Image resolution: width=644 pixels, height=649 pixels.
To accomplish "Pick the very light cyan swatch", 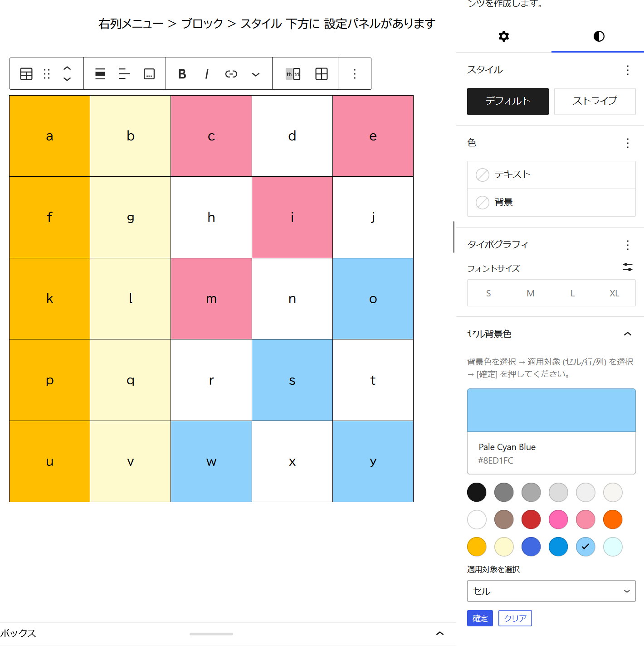I will [613, 547].
